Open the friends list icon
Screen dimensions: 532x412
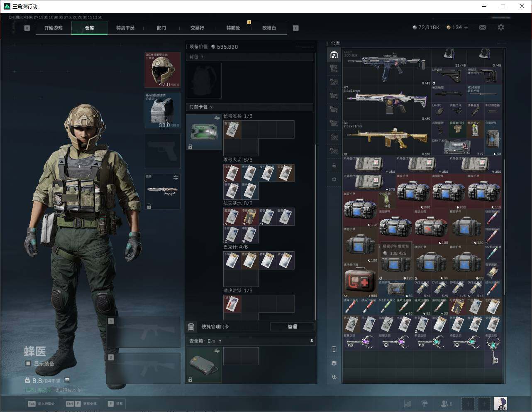(446, 404)
